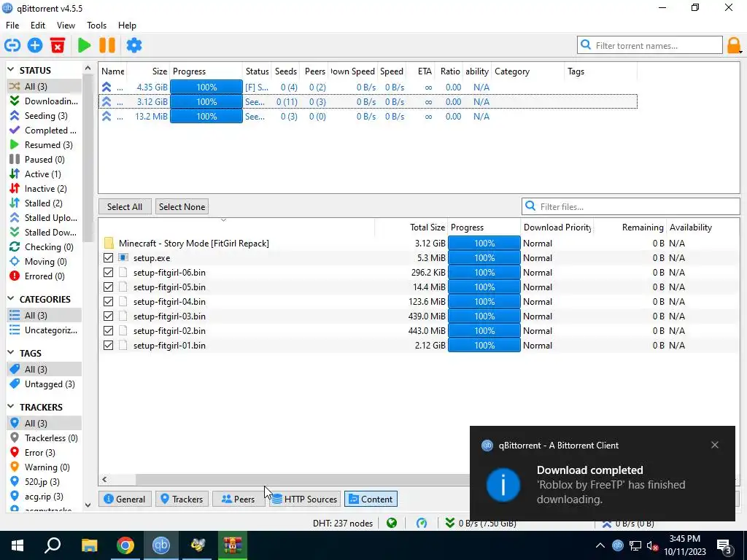Screen dimensions: 747x560
Task: Click progress bar of setup-fitgirl-01.bin
Action: [484, 346]
